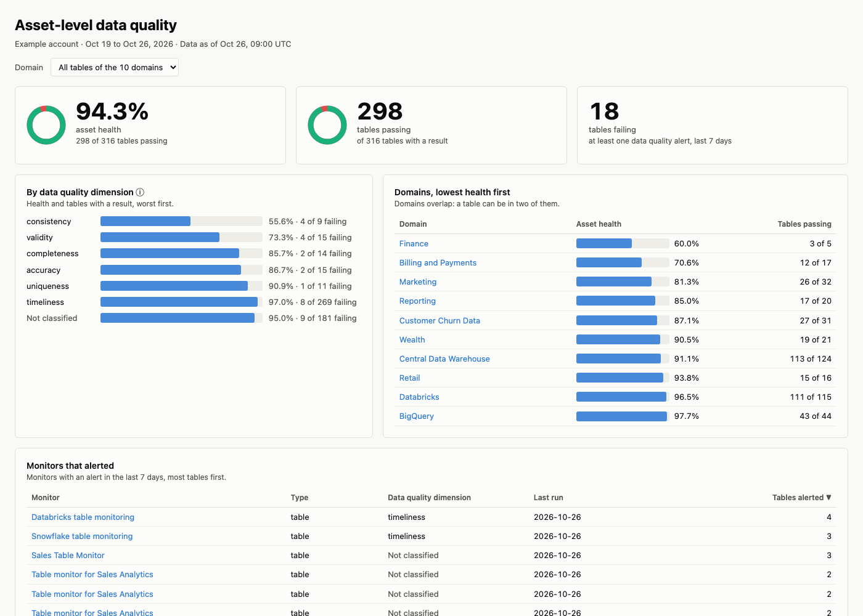Click the BigQuery asset health bar
Viewport: 863px width, 616px height.
pyautogui.click(x=623, y=416)
